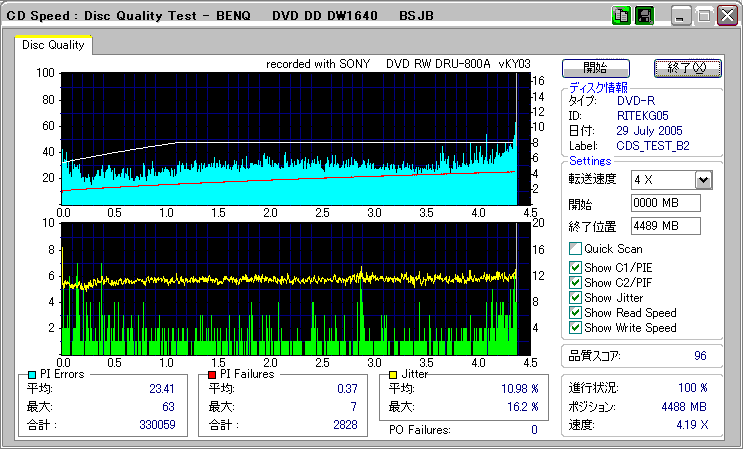Select the Disc Quality tab
This screenshot has width=743, height=449.
click(x=54, y=44)
